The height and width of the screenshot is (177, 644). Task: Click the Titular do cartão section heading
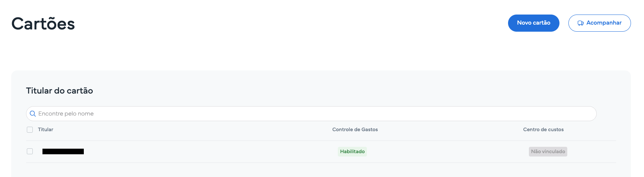coord(60,91)
